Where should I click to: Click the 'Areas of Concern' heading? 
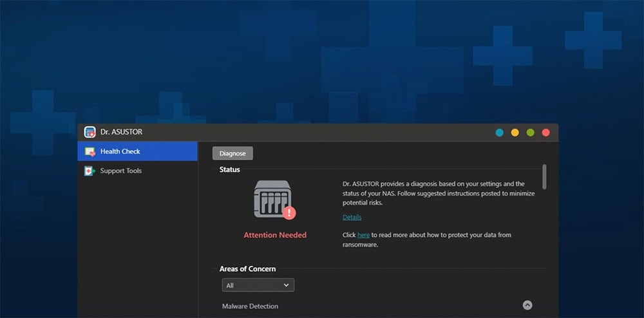tap(248, 269)
